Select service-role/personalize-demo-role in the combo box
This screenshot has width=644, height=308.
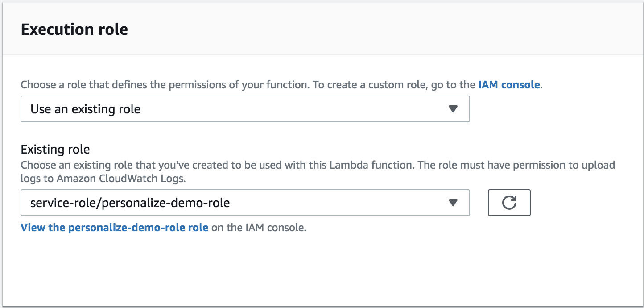[245, 203]
